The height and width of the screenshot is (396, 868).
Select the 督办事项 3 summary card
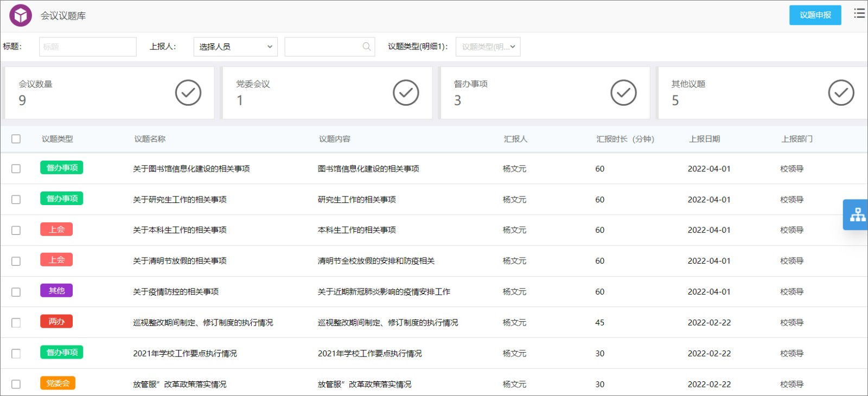point(545,93)
